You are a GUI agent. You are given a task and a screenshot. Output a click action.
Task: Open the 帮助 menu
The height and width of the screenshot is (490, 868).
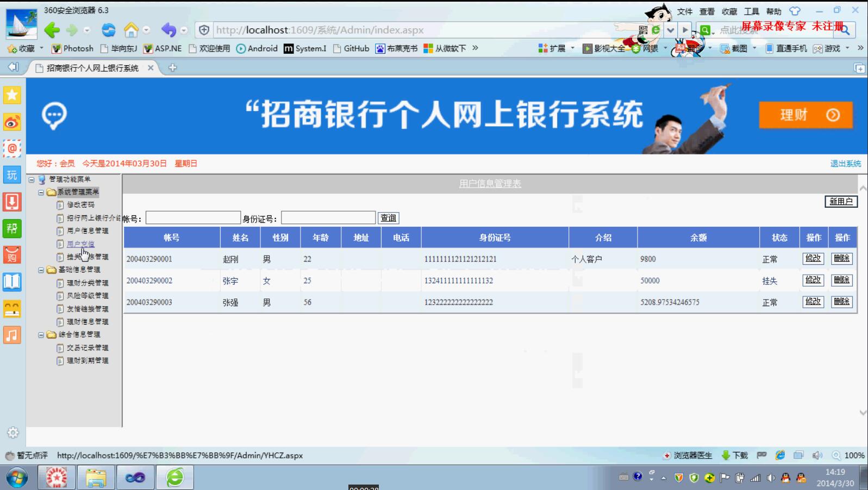coord(773,11)
